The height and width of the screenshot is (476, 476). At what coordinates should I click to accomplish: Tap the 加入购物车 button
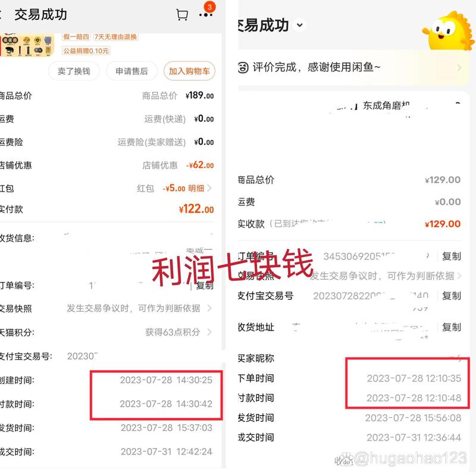[189, 71]
